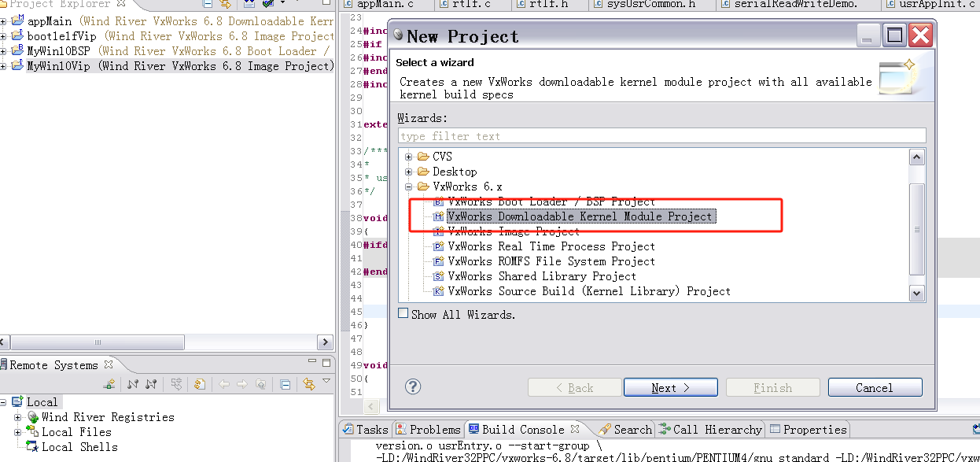Expand the CVS wizard category
This screenshot has height=462, width=980.
409,157
